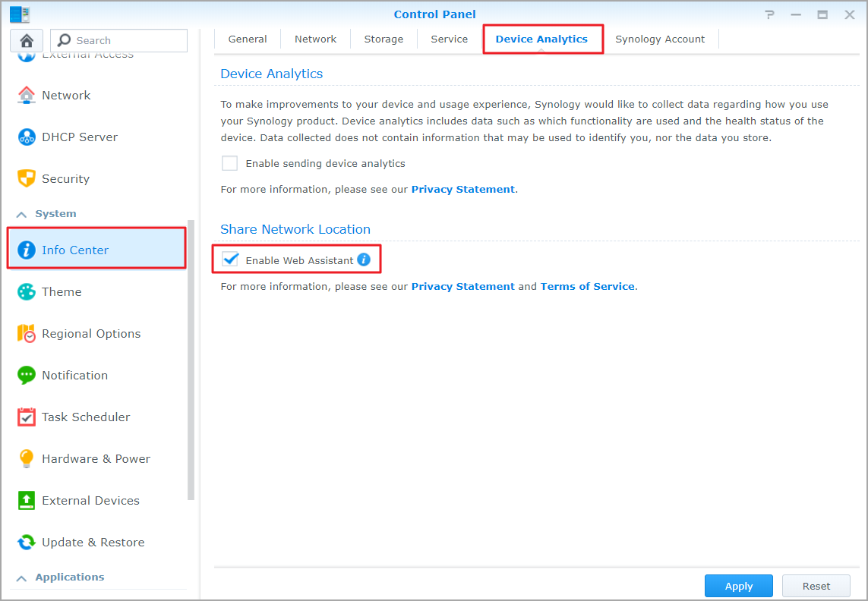Open Hardware & Power settings

(97, 459)
